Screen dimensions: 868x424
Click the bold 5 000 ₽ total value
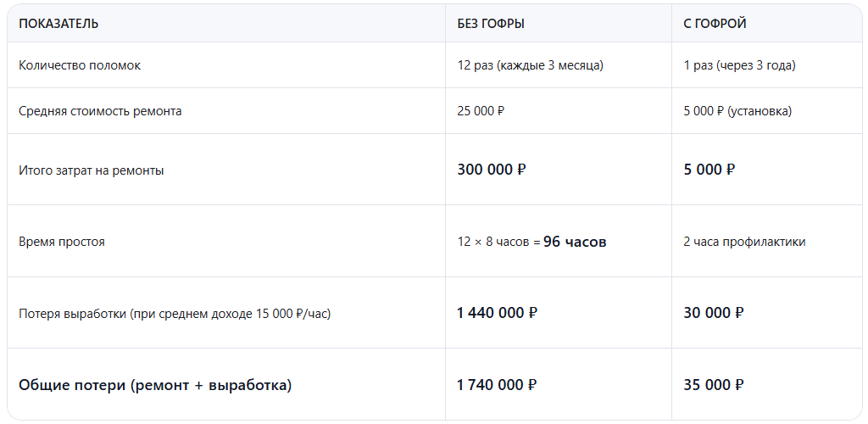709,170
